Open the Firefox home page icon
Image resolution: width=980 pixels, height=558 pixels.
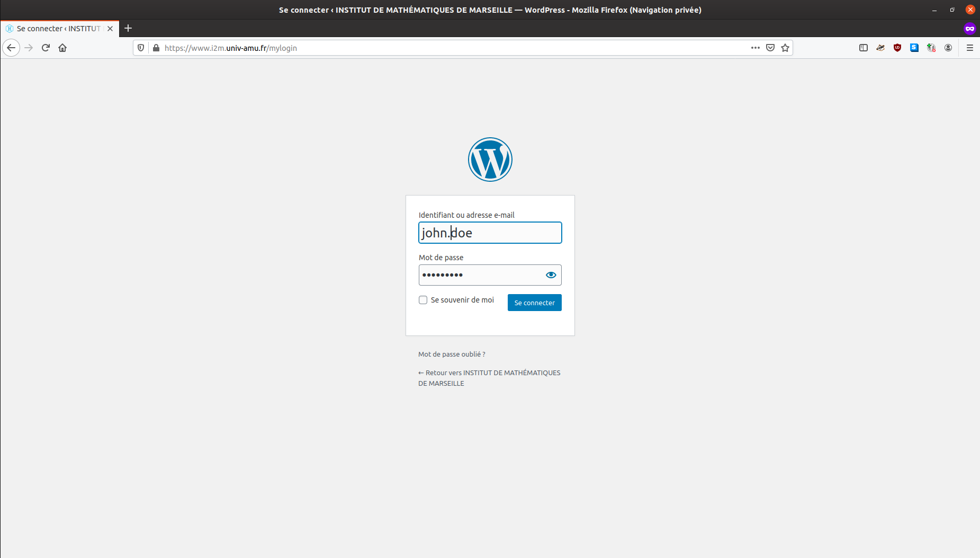[x=62, y=48]
